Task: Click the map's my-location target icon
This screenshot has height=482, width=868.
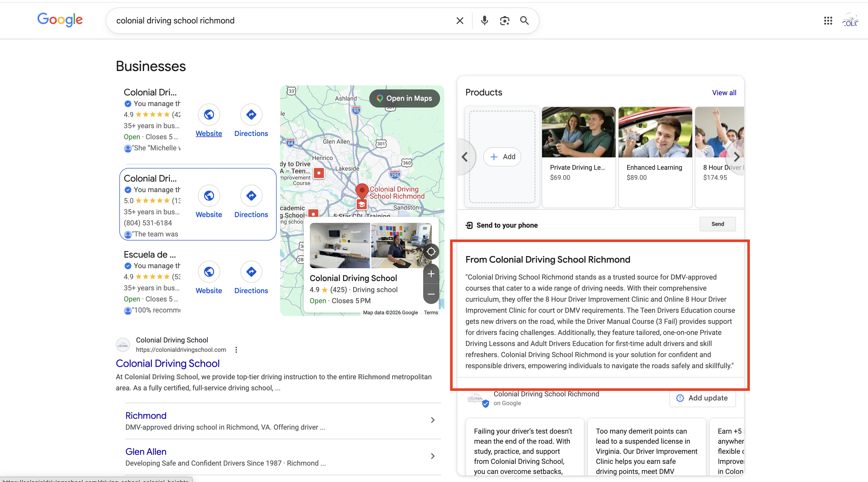Action: pyautogui.click(x=431, y=252)
